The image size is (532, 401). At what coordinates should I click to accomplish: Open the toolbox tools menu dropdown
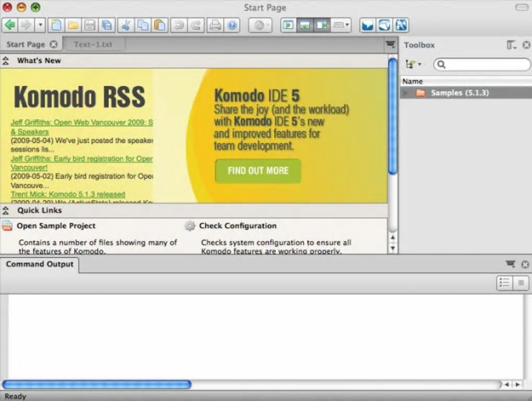click(413, 64)
